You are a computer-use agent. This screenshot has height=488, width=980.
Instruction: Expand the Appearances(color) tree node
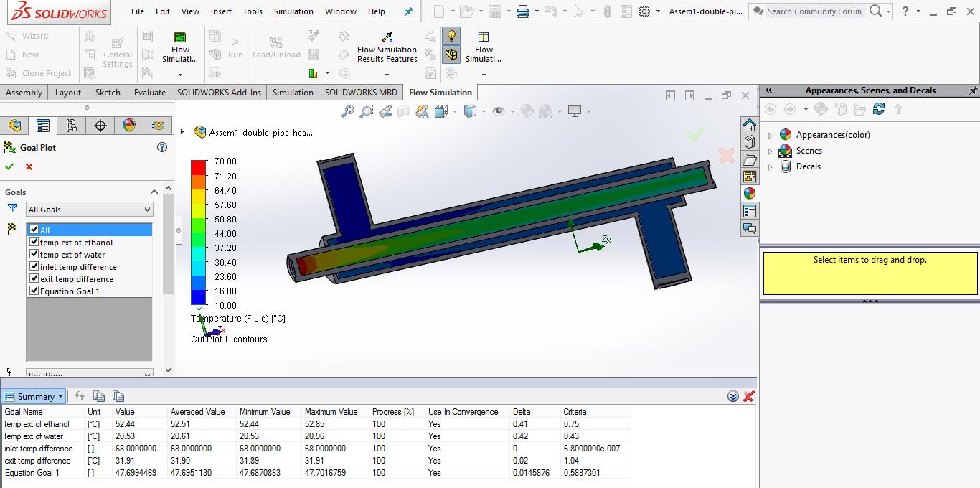click(x=771, y=135)
